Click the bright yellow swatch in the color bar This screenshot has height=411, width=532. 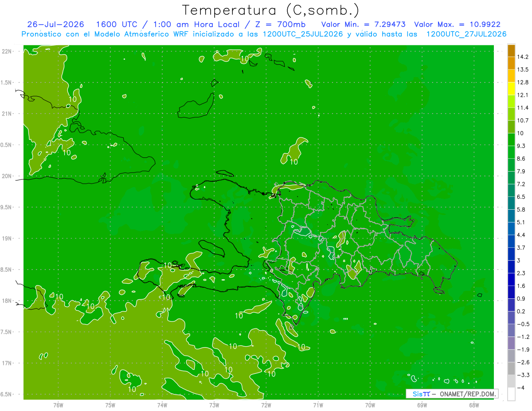(511, 89)
